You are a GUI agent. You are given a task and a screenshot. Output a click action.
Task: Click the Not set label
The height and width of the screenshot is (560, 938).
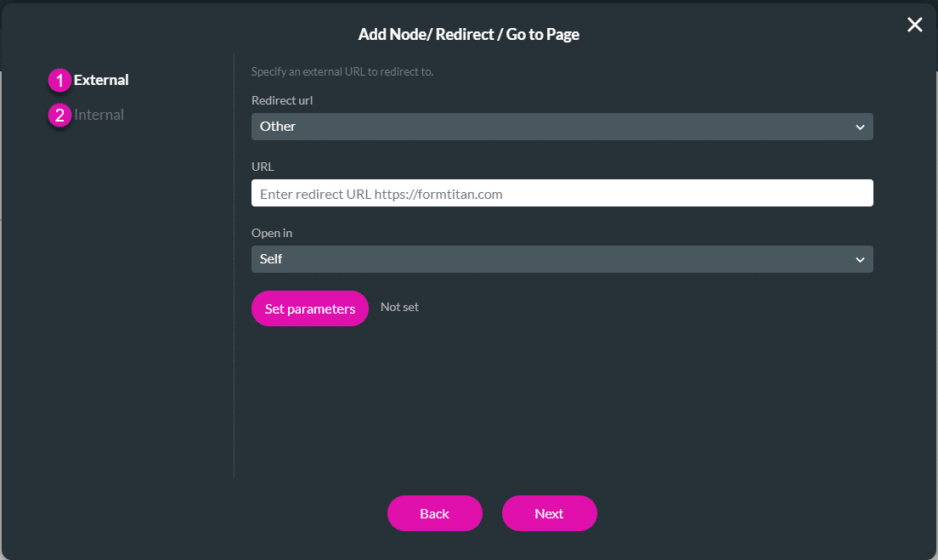(399, 307)
